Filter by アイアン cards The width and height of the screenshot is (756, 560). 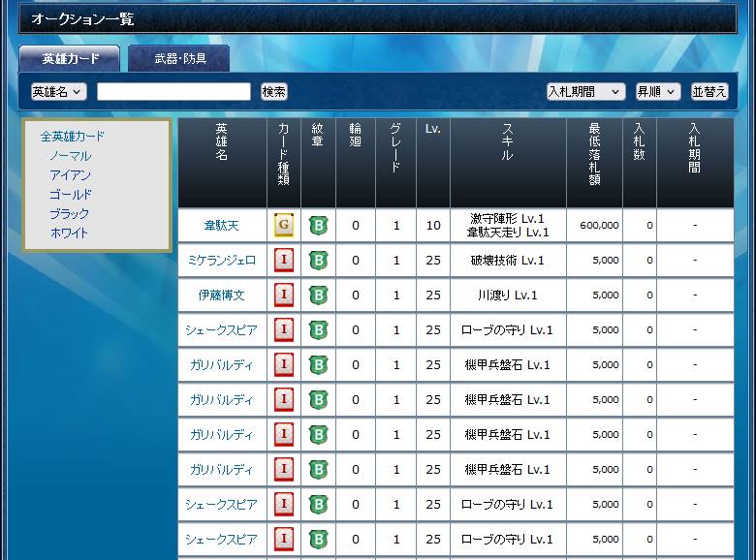click(71, 175)
